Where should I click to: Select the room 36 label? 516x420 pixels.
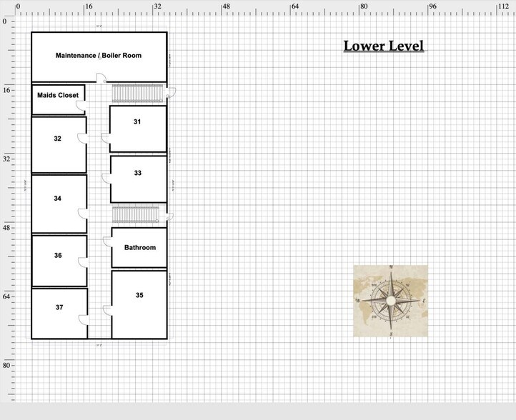57,255
